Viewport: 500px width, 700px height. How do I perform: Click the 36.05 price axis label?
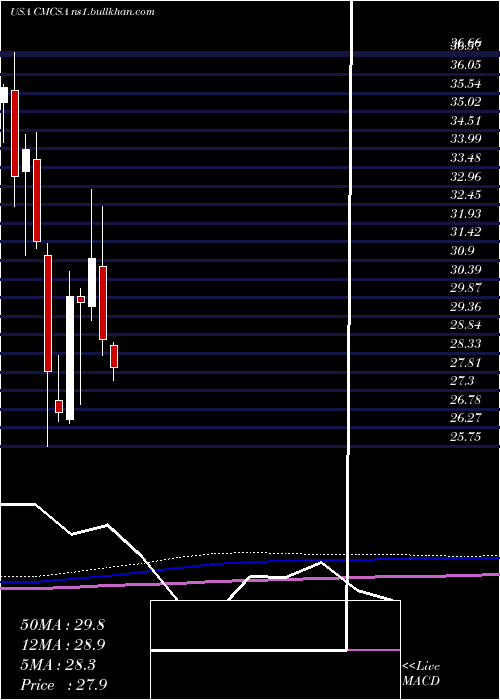tap(466, 65)
